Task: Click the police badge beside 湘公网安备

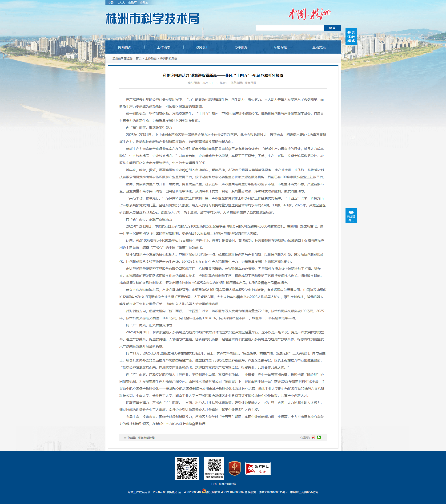Action: 204,491
